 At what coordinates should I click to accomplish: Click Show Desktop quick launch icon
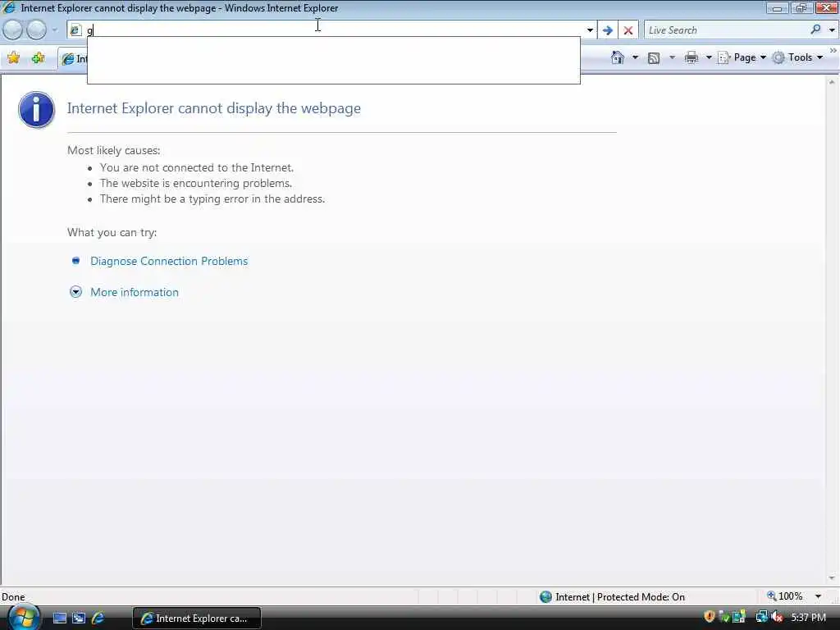point(59,619)
